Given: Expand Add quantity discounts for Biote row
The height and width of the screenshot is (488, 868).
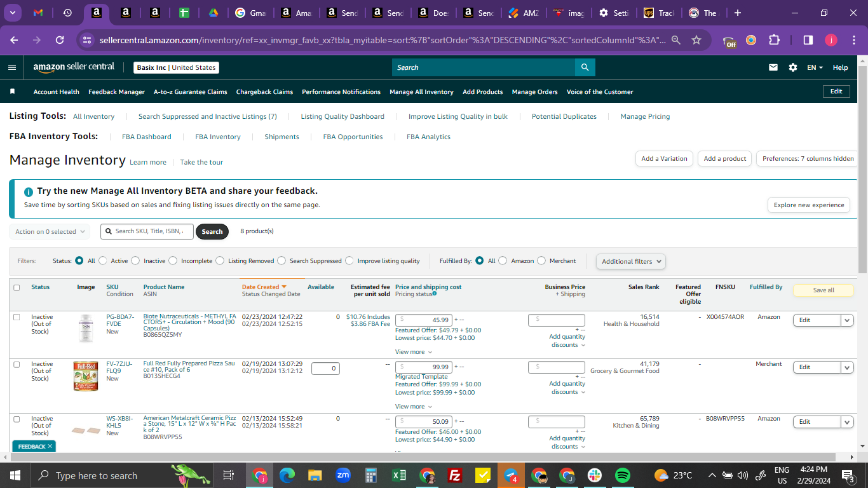Looking at the screenshot, I should (567, 341).
